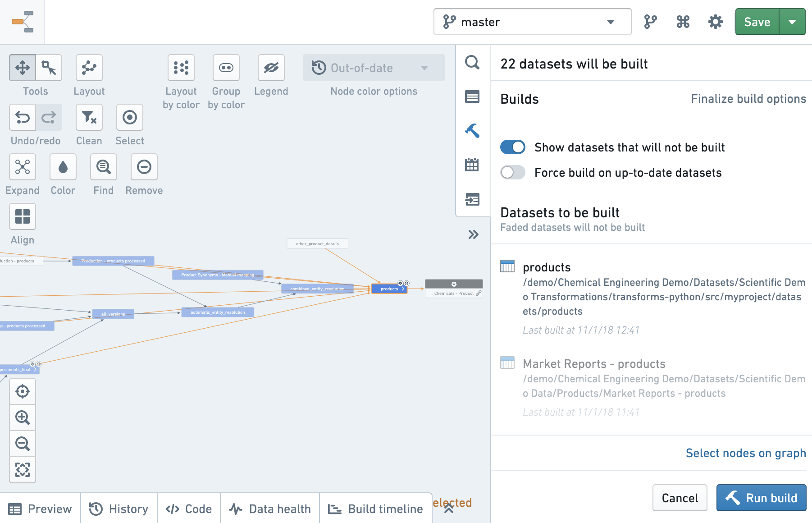Screen dimensions: 812x523
Task: Open the Save button dropdown arrow
Action: coord(792,22)
